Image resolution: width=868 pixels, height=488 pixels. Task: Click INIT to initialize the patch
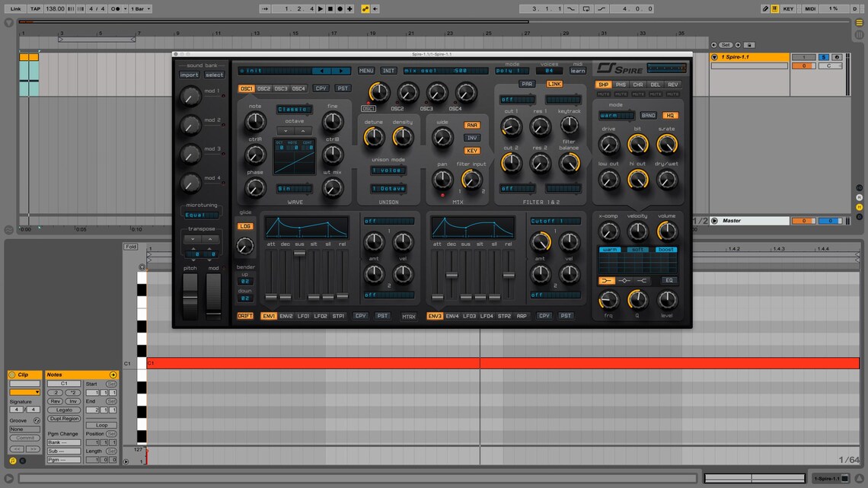(389, 70)
